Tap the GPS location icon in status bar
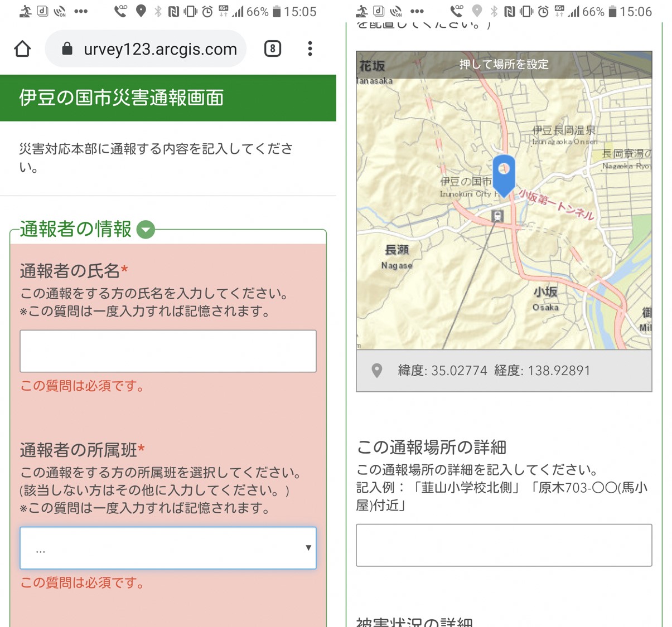This screenshot has height=627, width=672. tap(140, 10)
